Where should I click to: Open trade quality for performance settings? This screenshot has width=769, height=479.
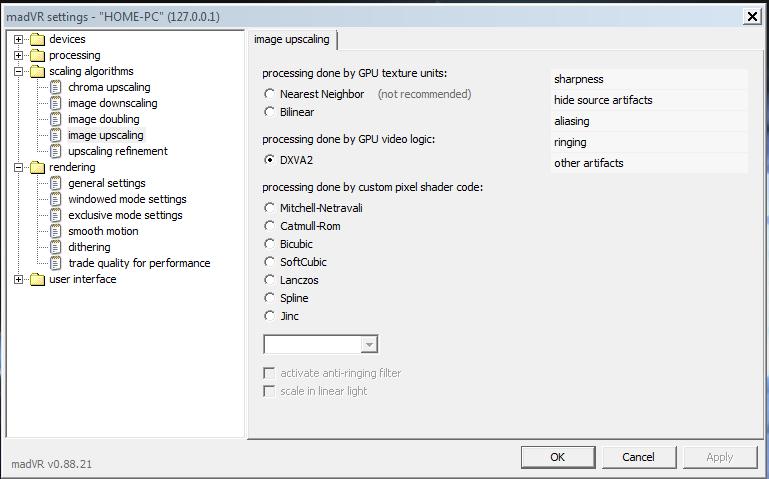tap(139, 263)
